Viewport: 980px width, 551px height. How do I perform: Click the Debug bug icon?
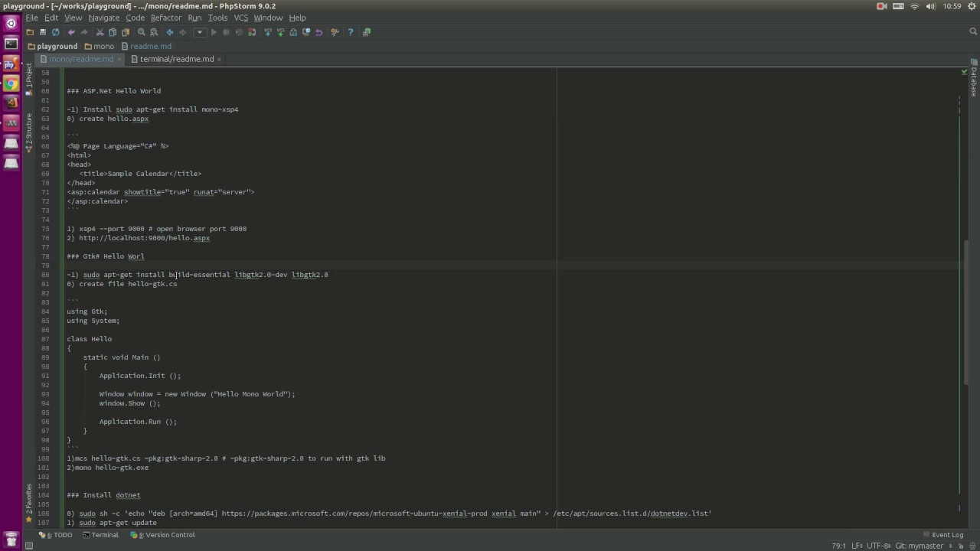[227, 32]
